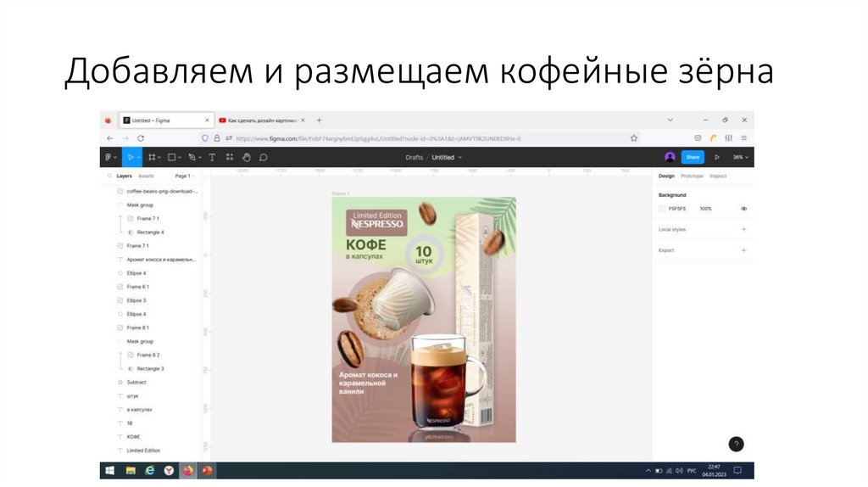This screenshot has height=487, width=868.
Task: Click the browser URL address bar
Action: [x=418, y=138]
